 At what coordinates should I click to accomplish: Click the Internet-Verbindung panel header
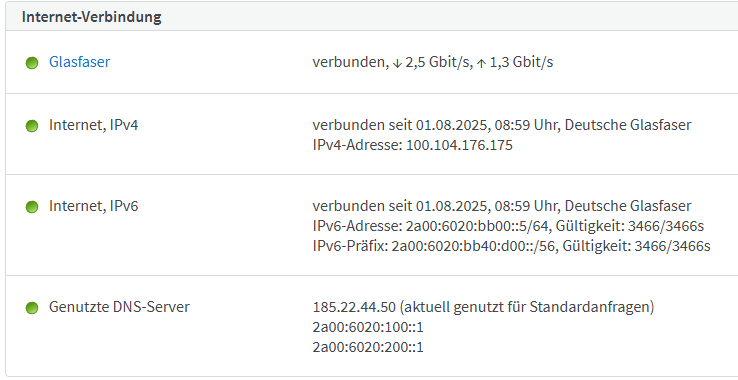coord(372,17)
